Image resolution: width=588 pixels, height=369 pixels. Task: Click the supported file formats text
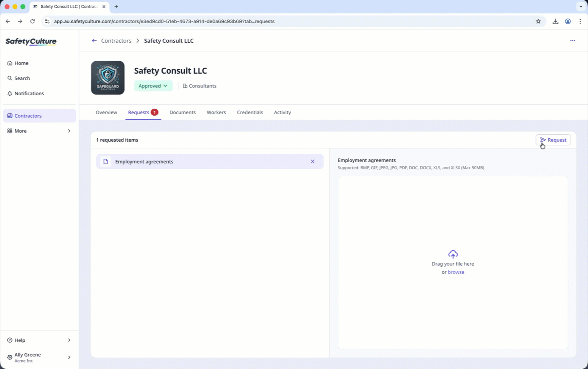pos(411,168)
